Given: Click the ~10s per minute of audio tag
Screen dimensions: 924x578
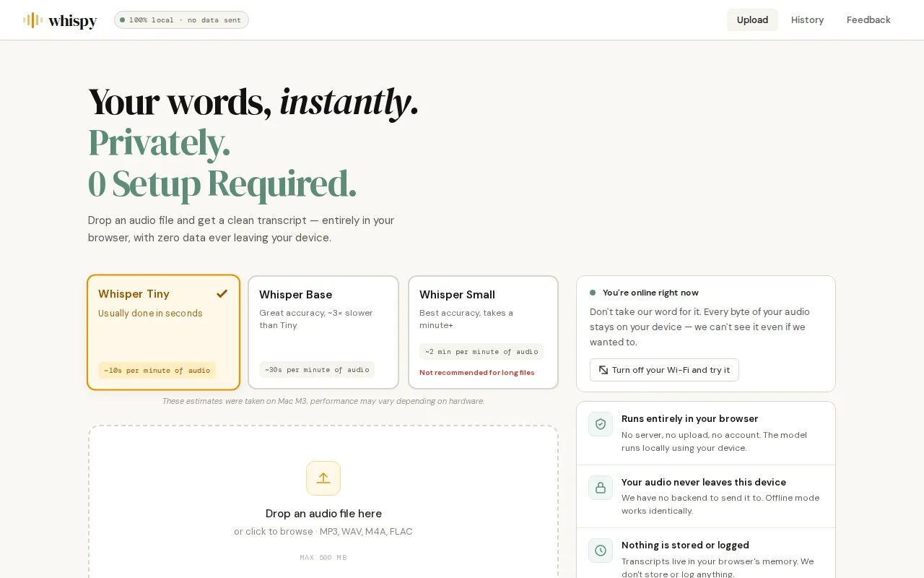Looking at the screenshot, I should click(157, 371).
